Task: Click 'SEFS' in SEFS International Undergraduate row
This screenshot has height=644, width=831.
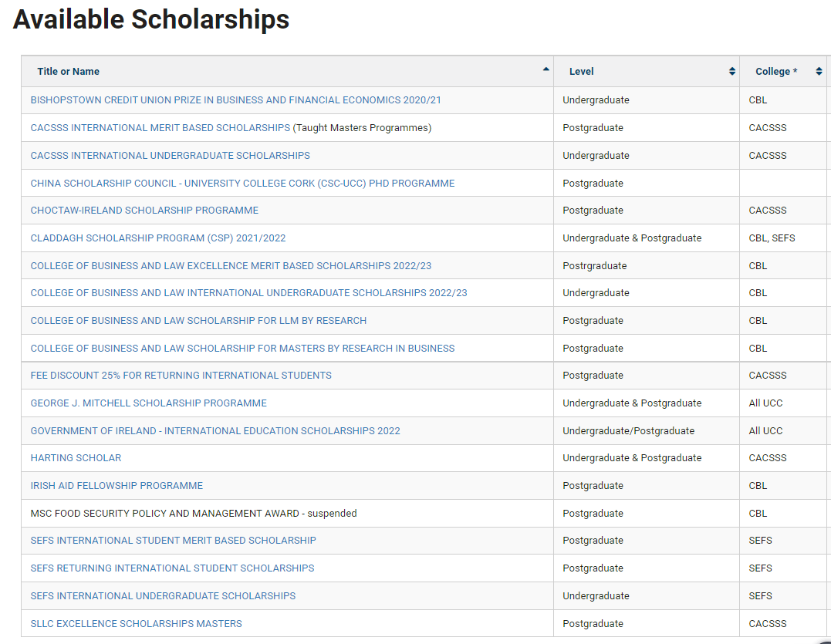Action: click(x=761, y=596)
